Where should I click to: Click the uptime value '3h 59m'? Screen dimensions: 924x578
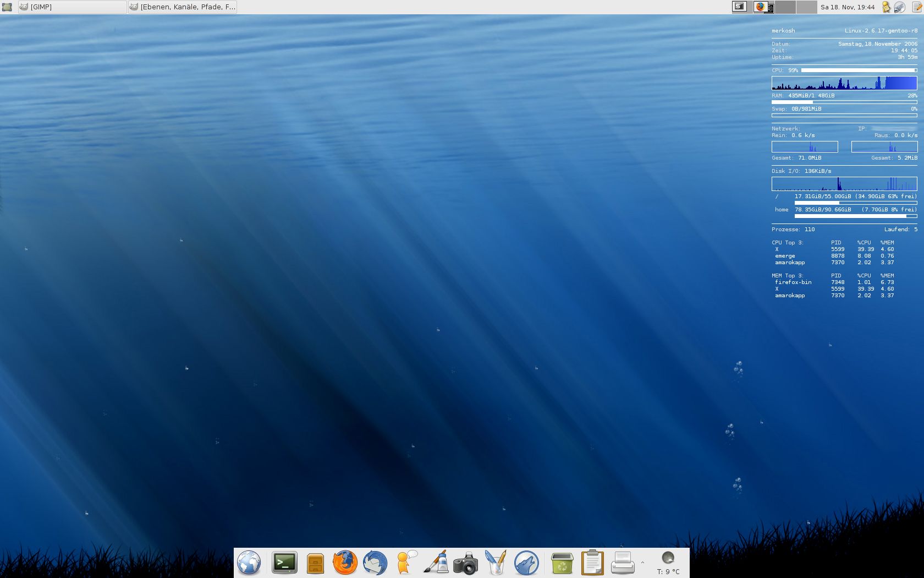coord(908,57)
